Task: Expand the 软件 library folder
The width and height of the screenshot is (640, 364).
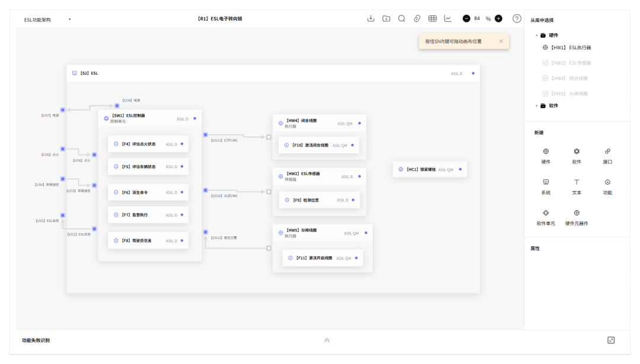Action: point(536,106)
